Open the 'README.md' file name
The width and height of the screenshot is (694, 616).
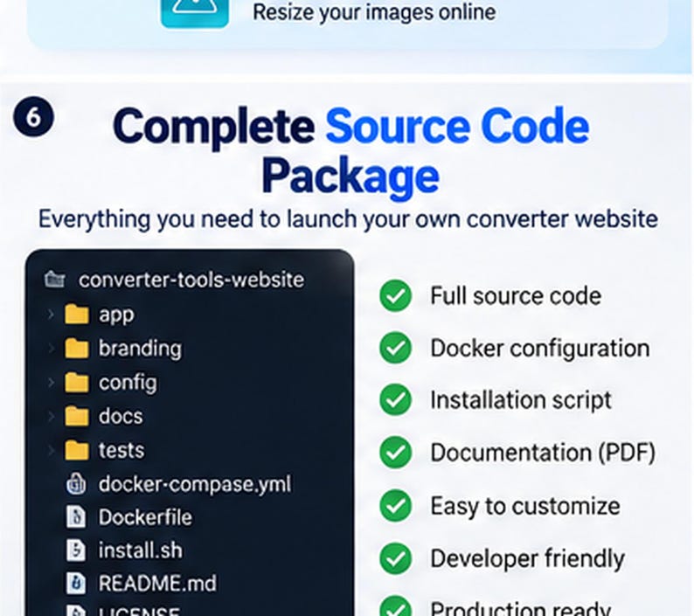tap(157, 584)
